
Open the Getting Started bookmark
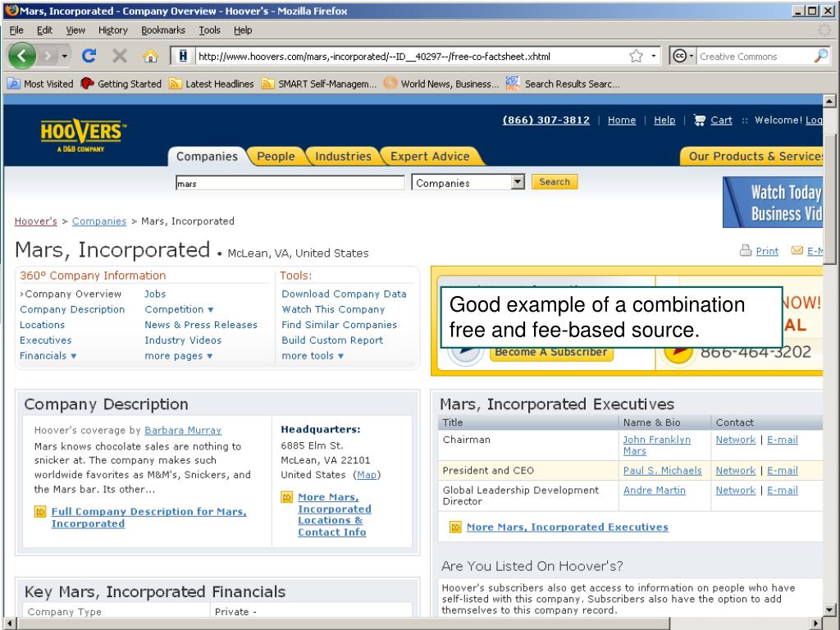tap(121, 84)
